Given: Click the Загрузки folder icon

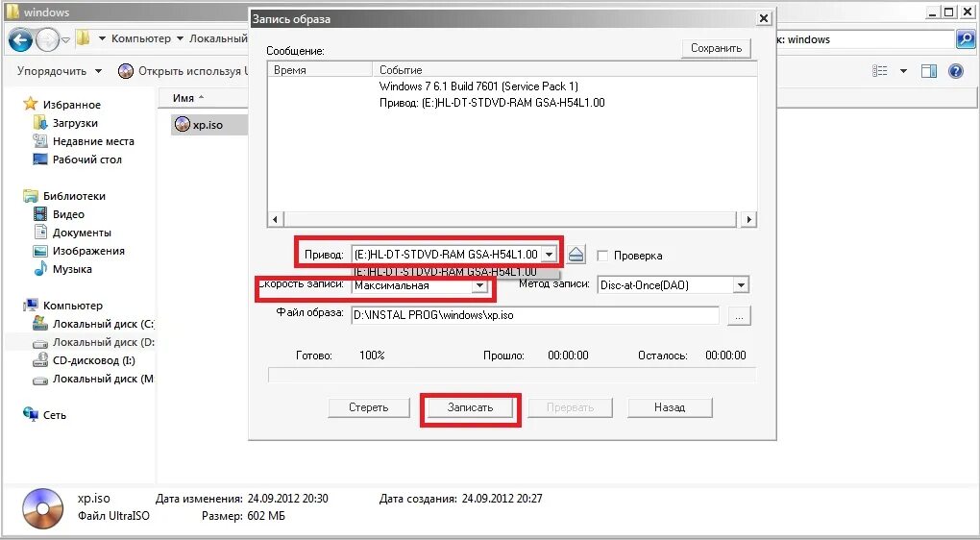Looking at the screenshot, I should 40,122.
